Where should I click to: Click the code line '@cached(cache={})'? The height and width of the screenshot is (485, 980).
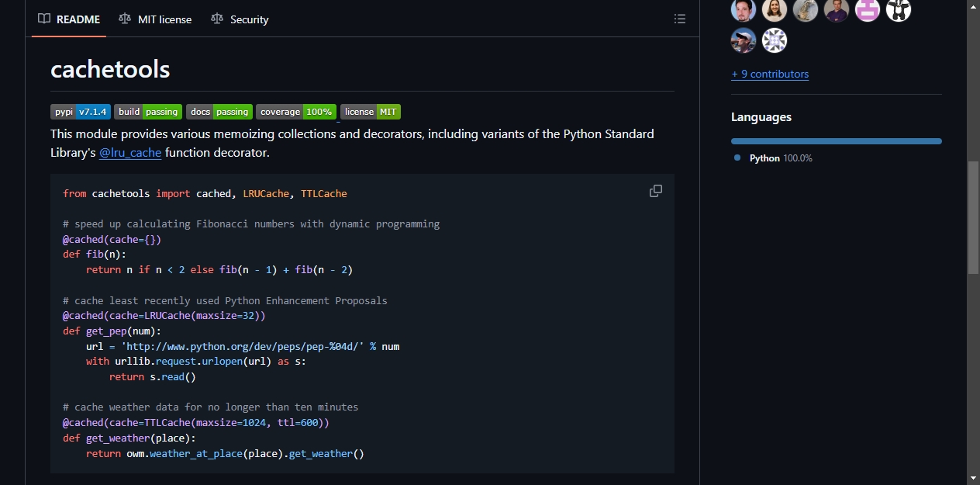coord(112,240)
